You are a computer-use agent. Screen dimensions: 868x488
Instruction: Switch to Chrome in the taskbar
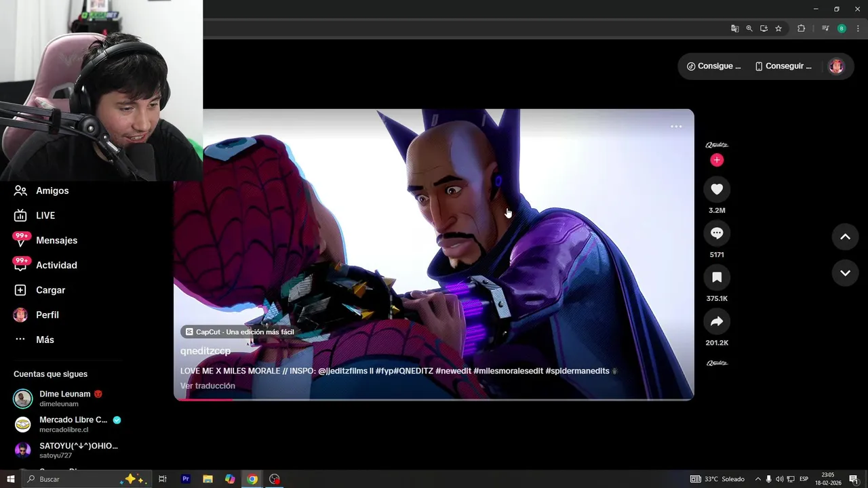pos(252,479)
